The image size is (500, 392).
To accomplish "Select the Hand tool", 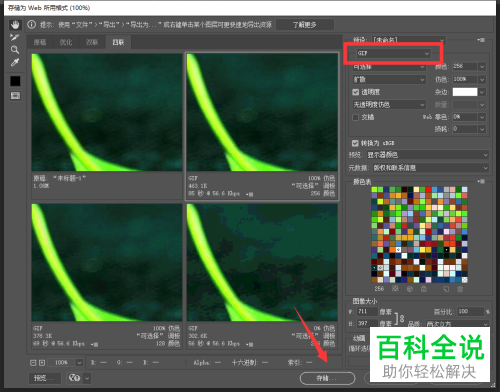I will [x=15, y=25].
